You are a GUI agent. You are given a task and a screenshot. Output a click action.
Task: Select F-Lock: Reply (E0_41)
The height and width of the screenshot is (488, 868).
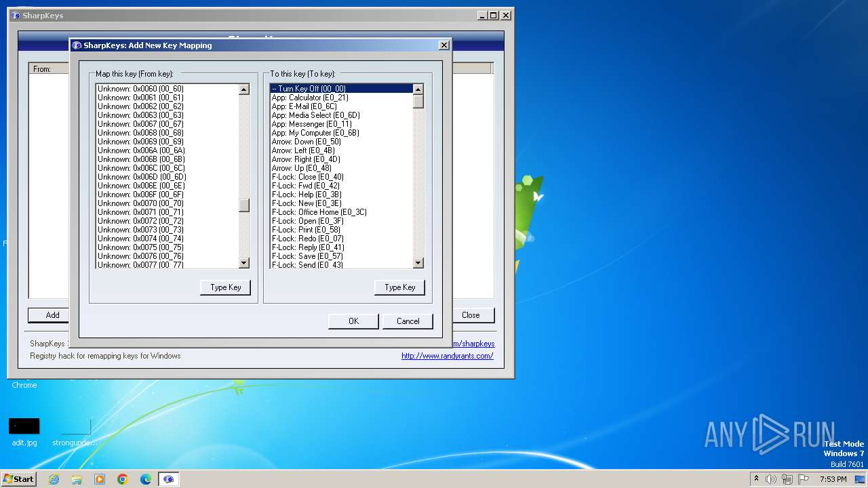pos(341,247)
